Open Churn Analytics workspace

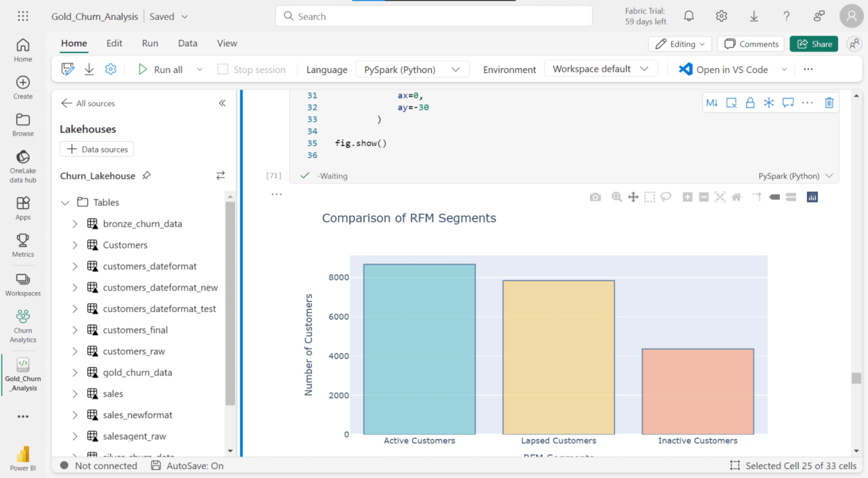coord(23,326)
